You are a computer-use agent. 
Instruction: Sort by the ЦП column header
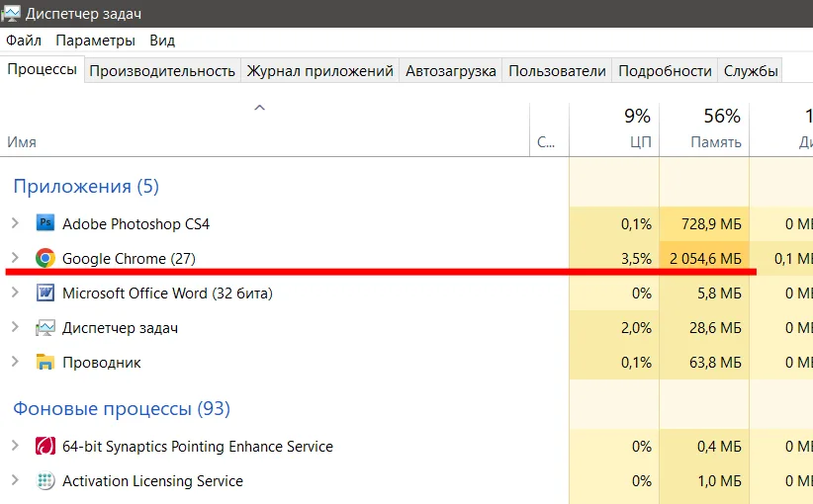614,129
